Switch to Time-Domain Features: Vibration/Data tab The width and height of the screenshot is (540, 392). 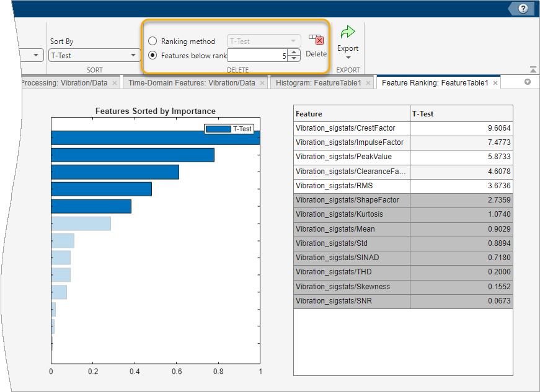click(192, 83)
